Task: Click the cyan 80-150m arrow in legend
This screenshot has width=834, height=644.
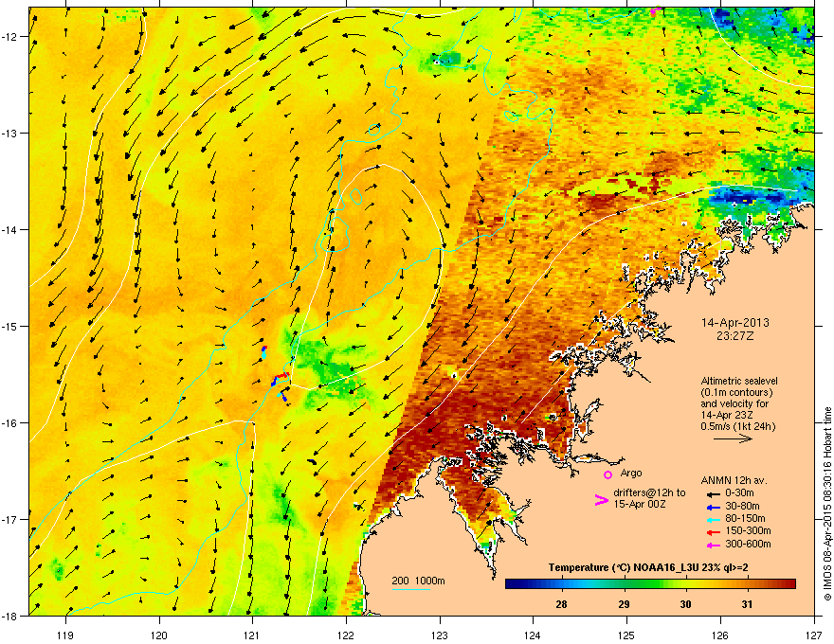Action: [x=713, y=519]
